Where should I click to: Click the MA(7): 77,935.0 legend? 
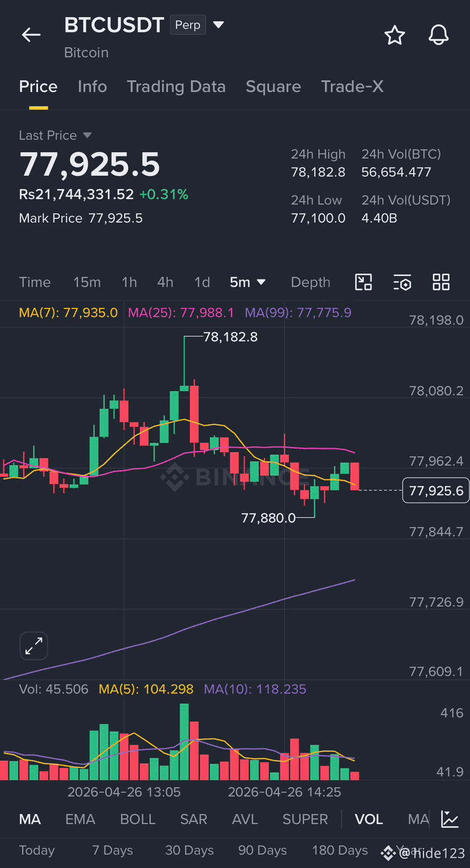[x=68, y=313]
